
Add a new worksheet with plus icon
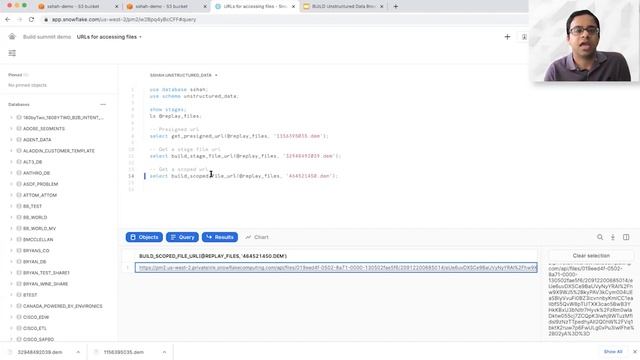coord(507,37)
